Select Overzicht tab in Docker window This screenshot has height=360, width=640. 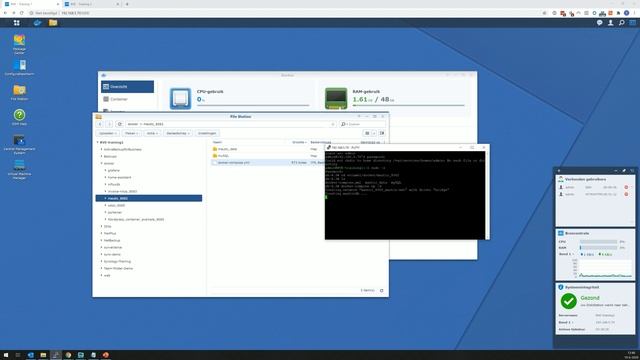pos(127,87)
